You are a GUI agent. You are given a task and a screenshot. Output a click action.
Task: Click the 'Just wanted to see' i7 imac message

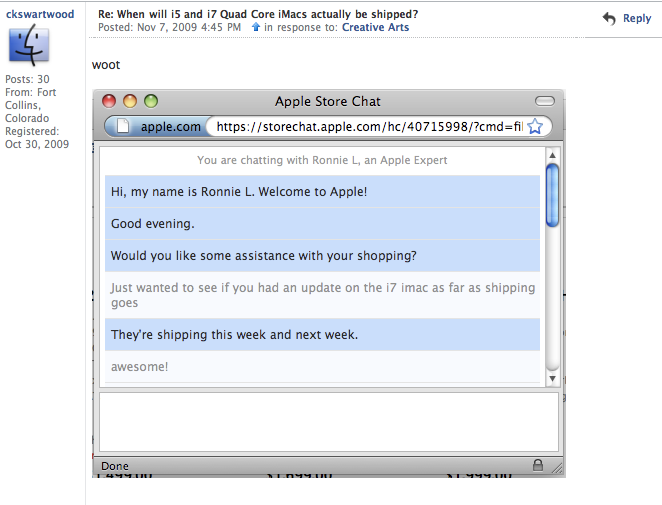coord(322,295)
